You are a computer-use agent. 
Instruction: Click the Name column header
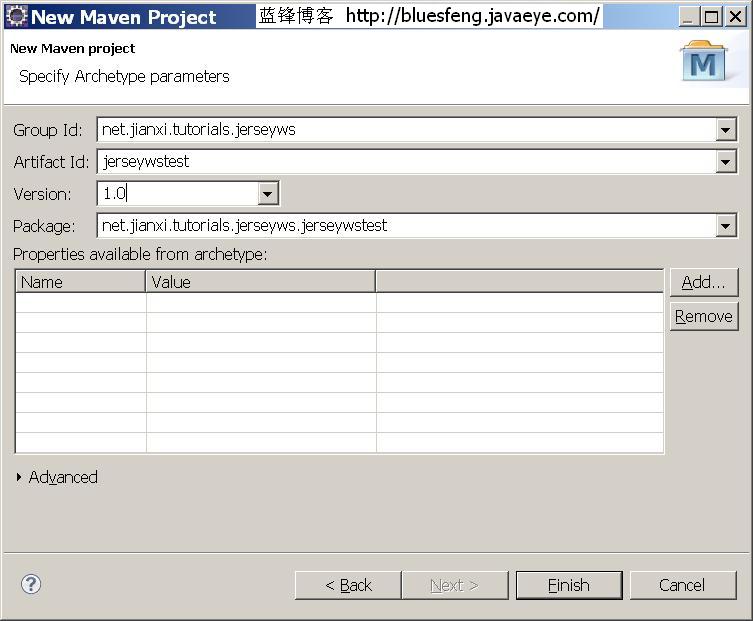(81, 282)
